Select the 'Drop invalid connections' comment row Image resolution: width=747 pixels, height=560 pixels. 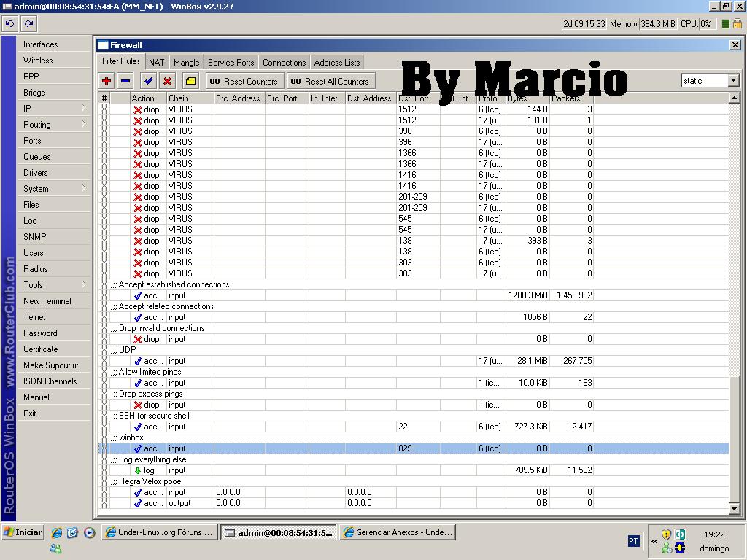click(414, 328)
